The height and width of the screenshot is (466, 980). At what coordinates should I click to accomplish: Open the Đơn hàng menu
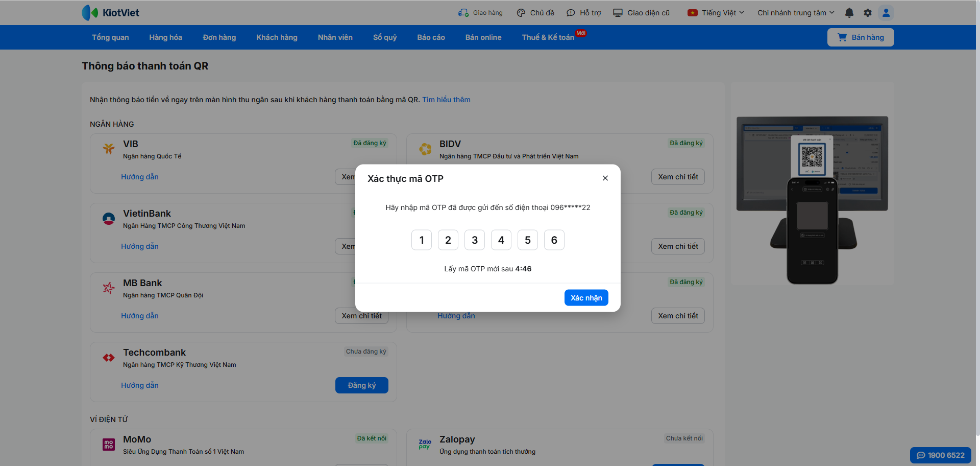pos(219,37)
